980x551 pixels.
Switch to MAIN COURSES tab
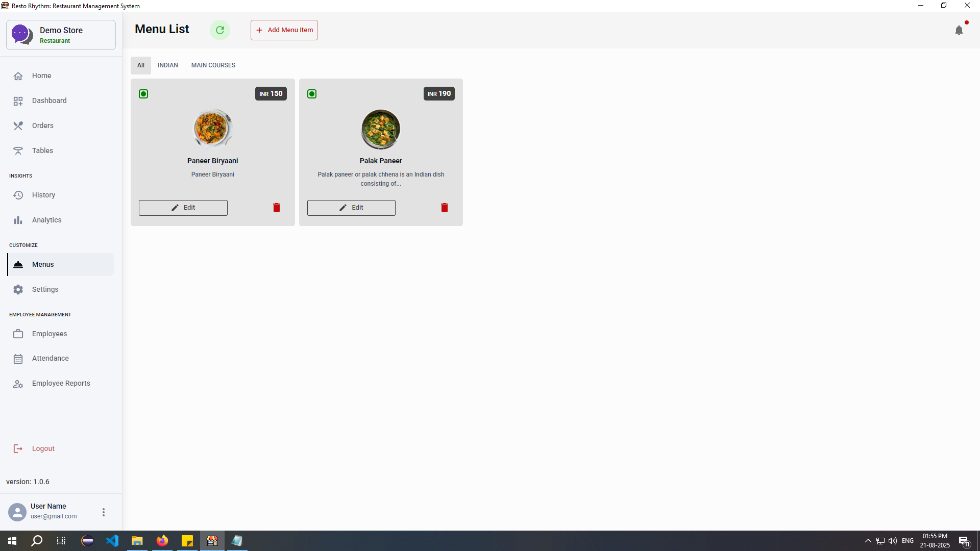213,65
